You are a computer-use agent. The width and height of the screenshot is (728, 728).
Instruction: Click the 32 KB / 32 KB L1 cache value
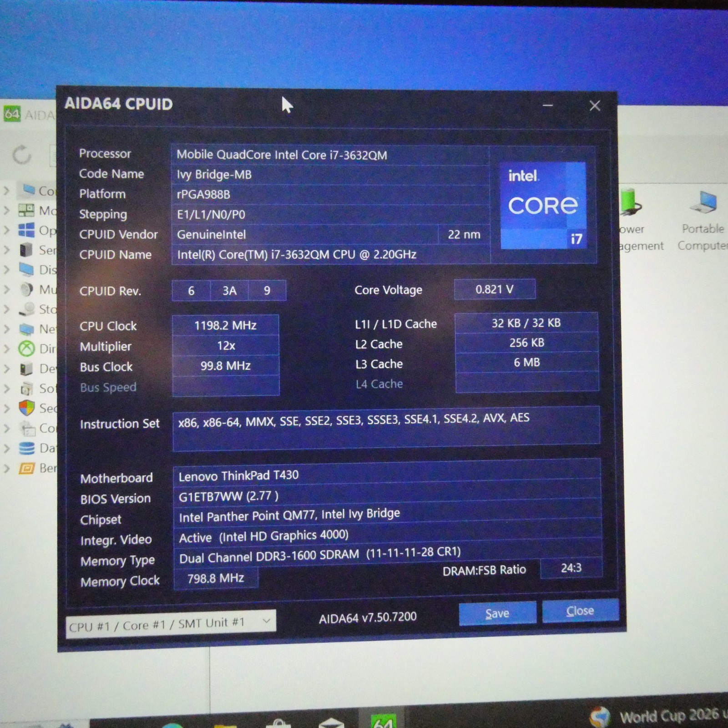pos(526,323)
